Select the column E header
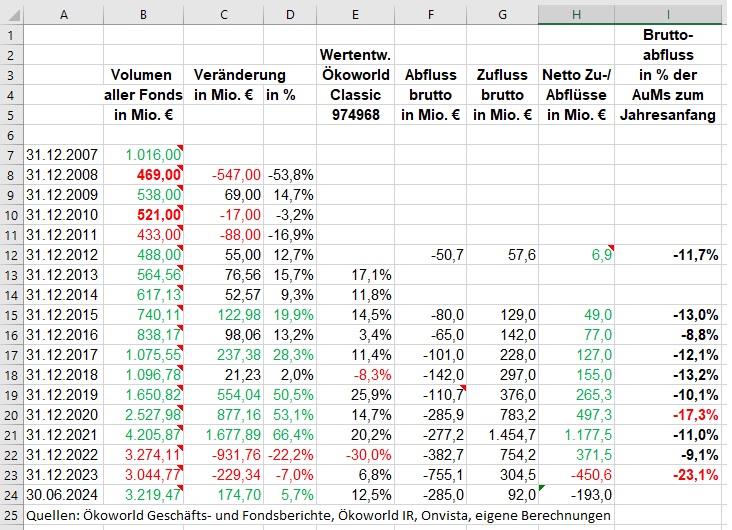 coord(354,15)
